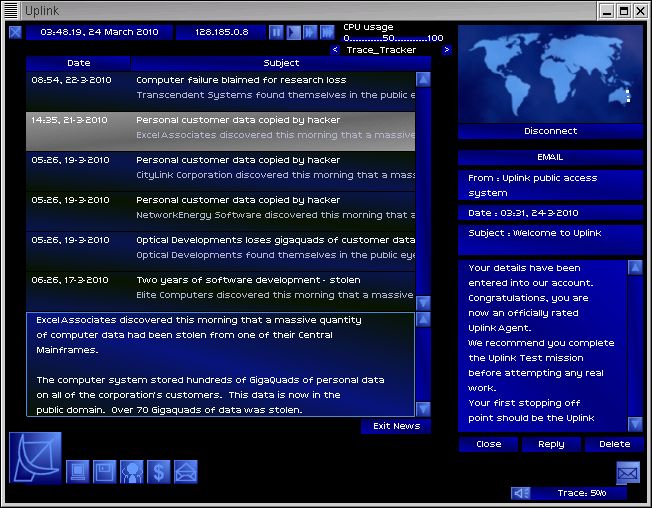
Task: Click the From: Uplink public access system field
Action: 550,185
